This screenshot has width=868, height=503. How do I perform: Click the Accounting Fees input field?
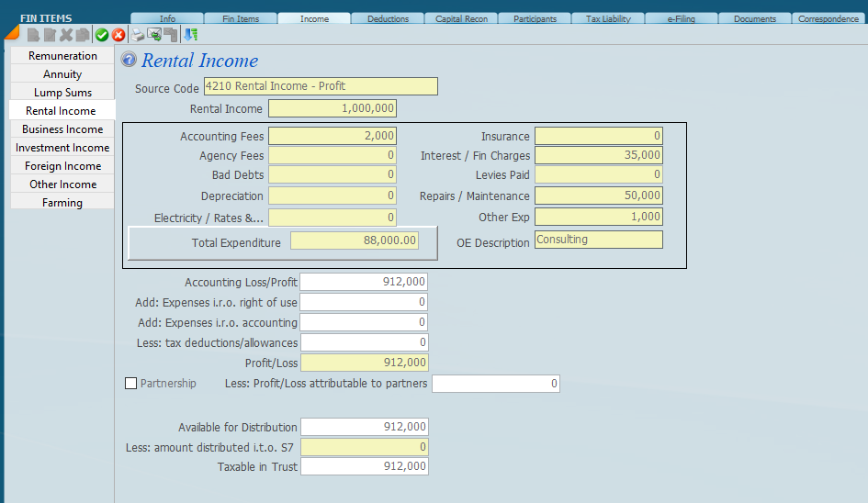333,136
